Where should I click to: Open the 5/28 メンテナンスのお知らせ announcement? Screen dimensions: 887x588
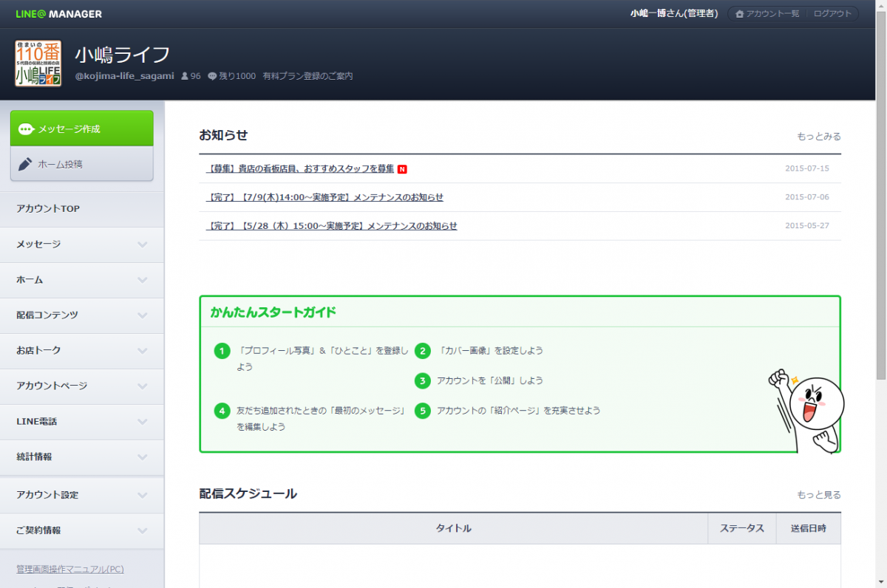(x=331, y=226)
